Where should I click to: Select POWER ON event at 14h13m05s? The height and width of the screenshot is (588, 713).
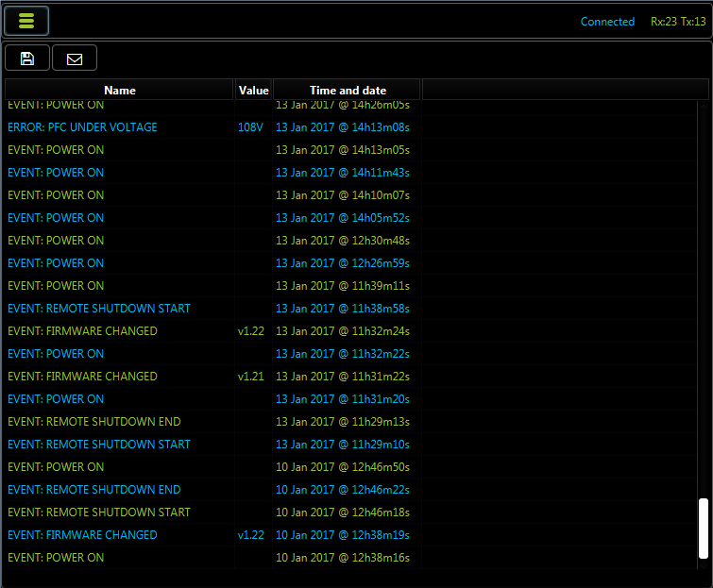click(x=350, y=150)
